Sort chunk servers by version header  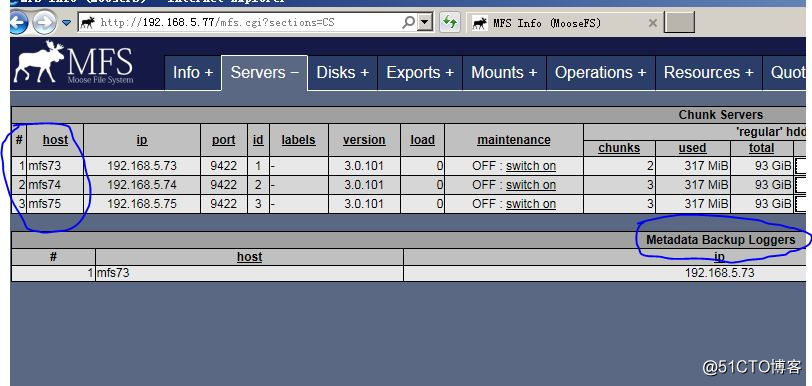(x=364, y=140)
